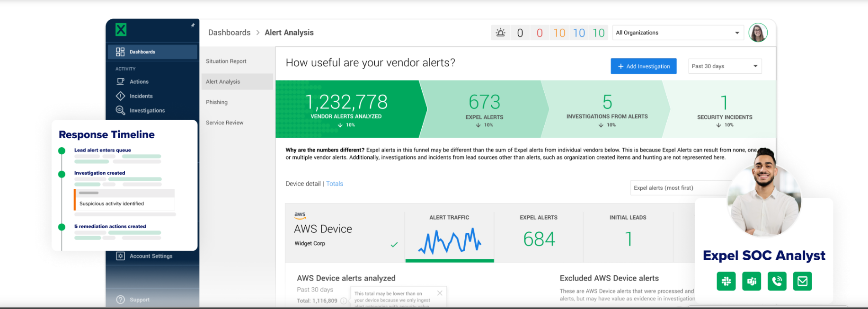The image size is (868, 309).
Task: Click the info icon next to Total
Action: tap(344, 301)
